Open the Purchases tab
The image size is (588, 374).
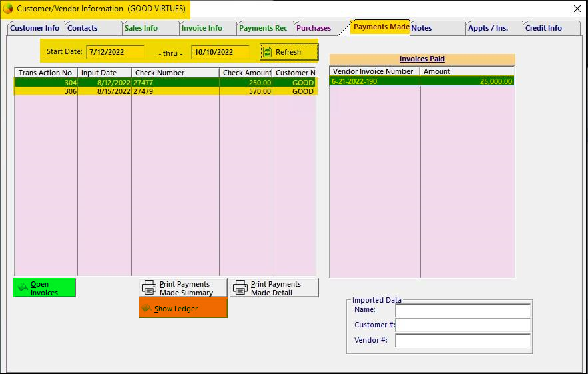pos(314,28)
